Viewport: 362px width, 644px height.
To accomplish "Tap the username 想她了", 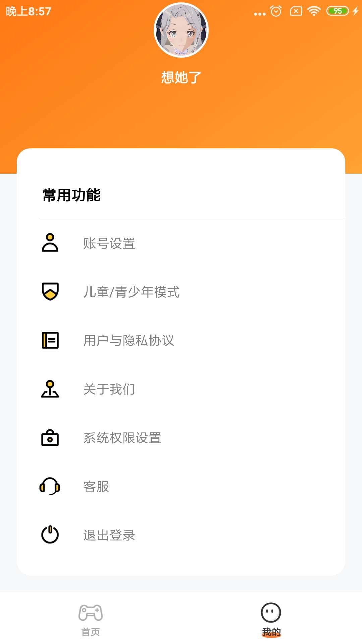I will pyautogui.click(x=181, y=77).
